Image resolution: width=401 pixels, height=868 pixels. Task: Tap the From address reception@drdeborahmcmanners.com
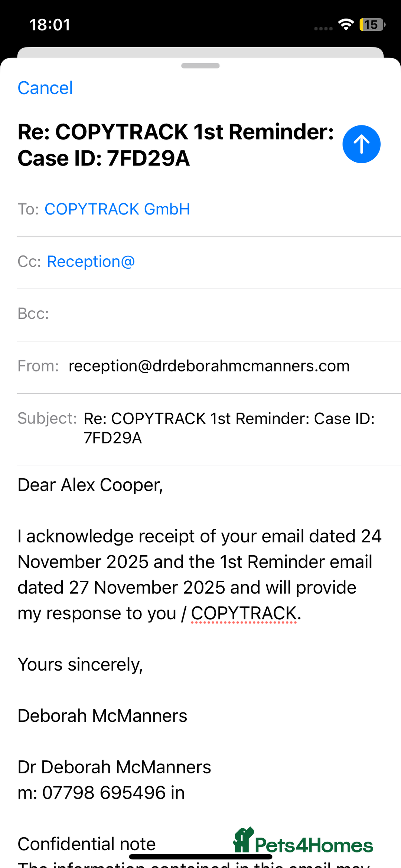pos(209,366)
